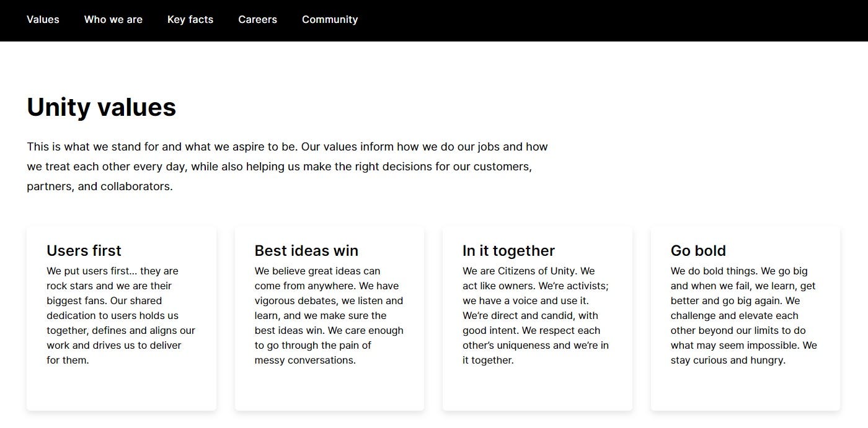Click the Users first card title
The height and width of the screenshot is (428, 868).
84,251
